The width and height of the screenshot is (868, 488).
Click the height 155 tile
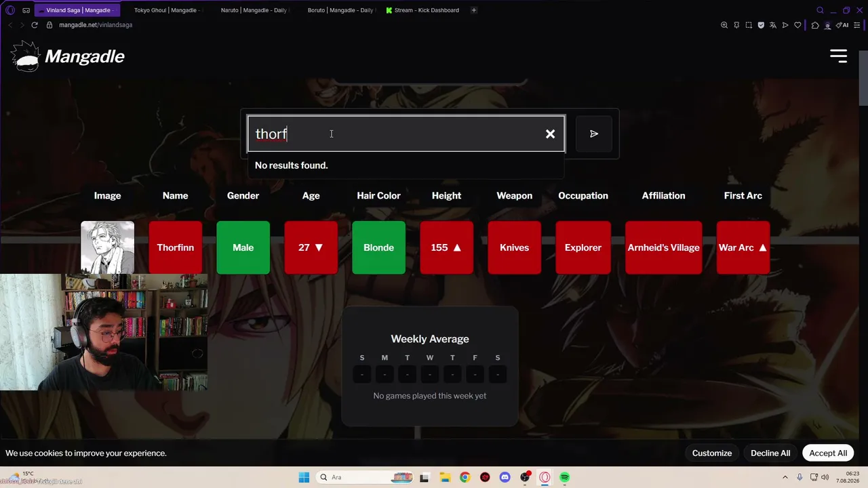(446, 247)
